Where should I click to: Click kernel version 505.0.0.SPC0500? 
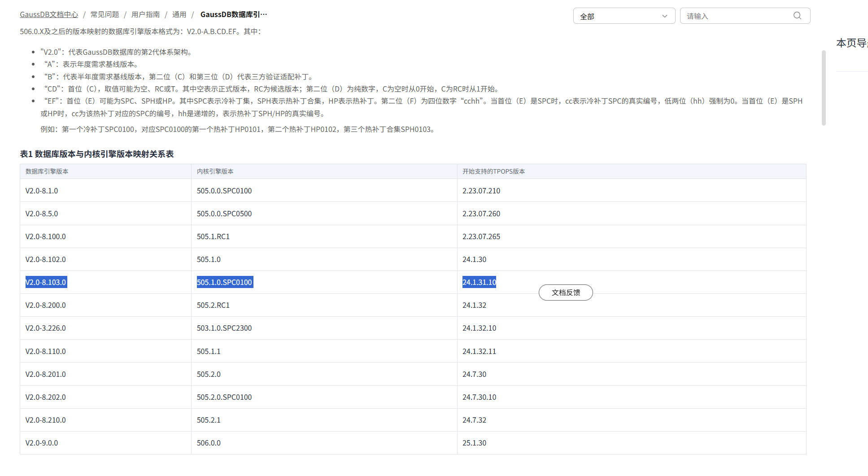point(224,214)
